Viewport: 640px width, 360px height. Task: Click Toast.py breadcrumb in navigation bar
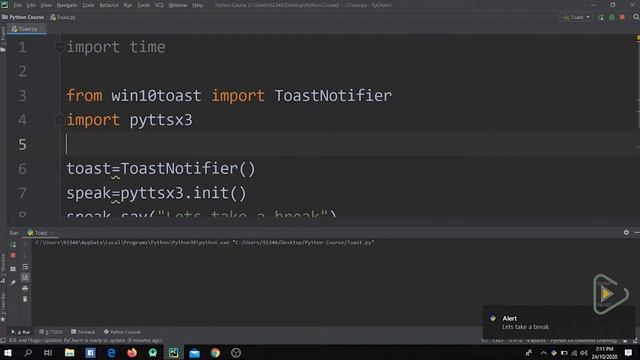[x=63, y=17]
